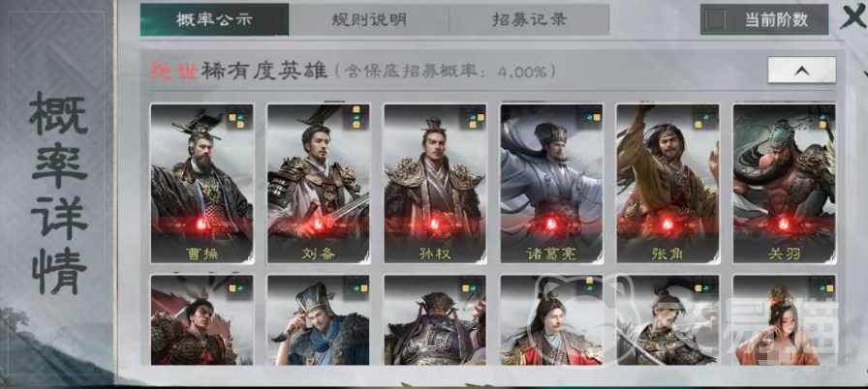868x389 pixels.
Task: Click the grid icon on 孙权's card
Action: [473, 116]
